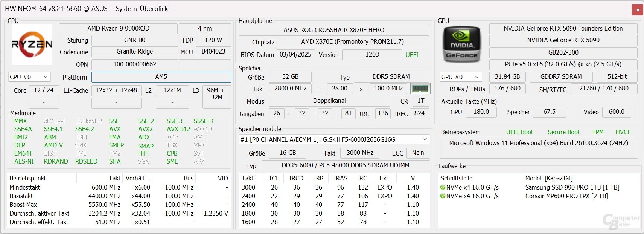This screenshot has height=234, width=644.
Task: Click the 4 nm process field
Action: [x=205, y=29]
